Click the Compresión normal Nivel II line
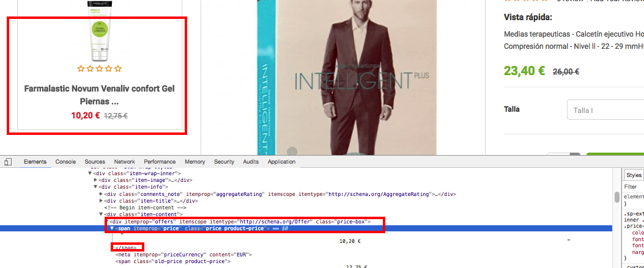 click(x=574, y=47)
